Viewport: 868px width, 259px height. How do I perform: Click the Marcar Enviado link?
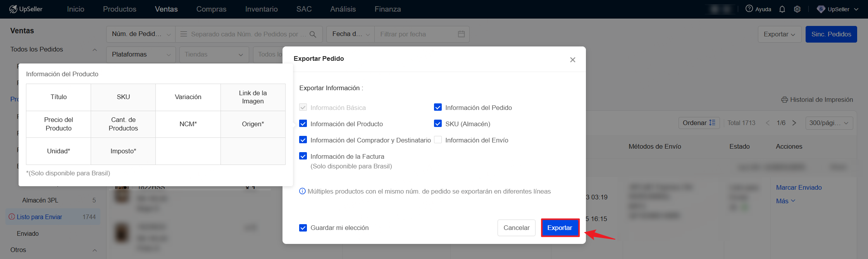point(799,187)
